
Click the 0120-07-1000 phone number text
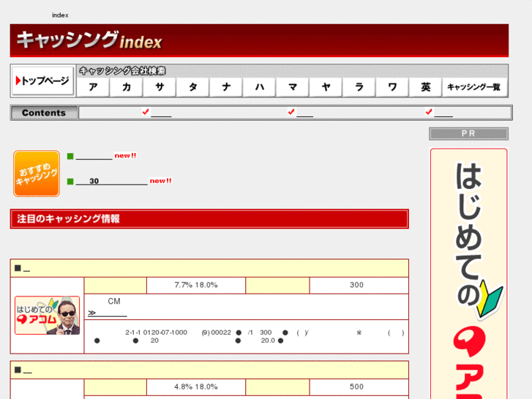click(x=165, y=332)
